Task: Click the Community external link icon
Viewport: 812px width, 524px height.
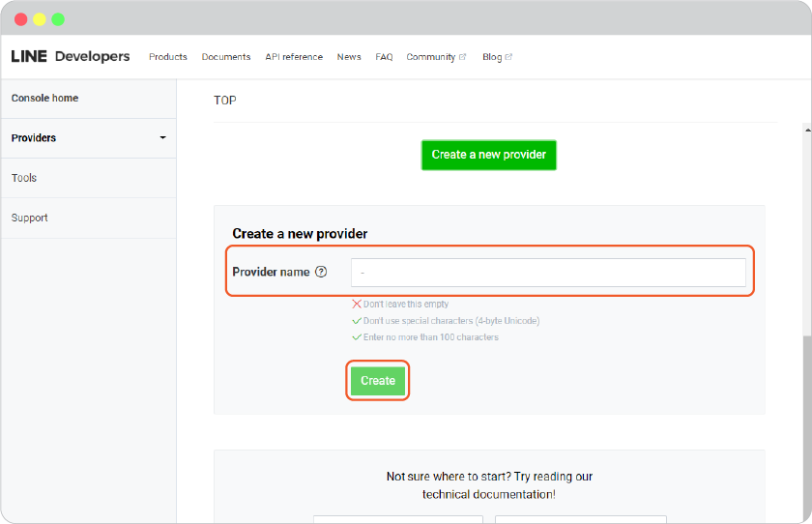Action: point(462,57)
